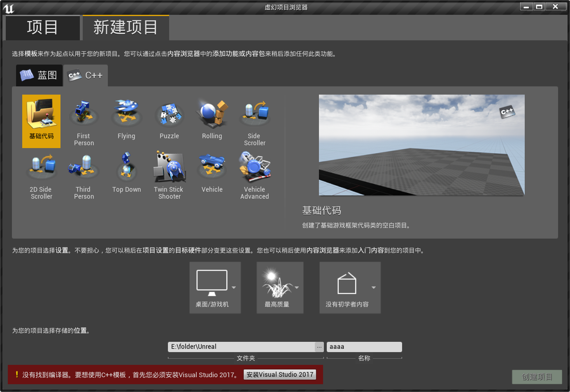Select the Vehicle Advanced template
The image size is (570, 392).
pos(254,175)
